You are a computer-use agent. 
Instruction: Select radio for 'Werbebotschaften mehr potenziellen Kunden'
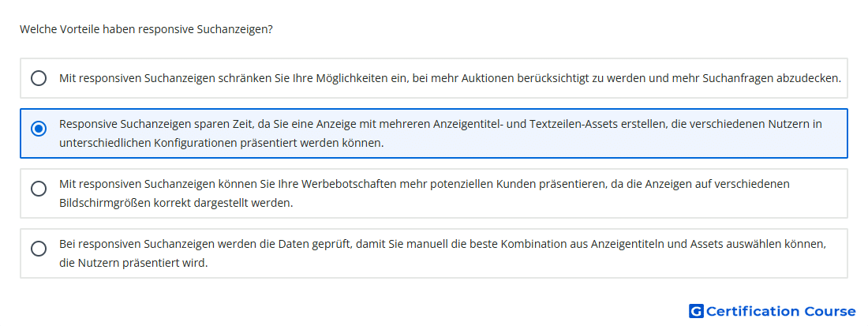click(39, 189)
